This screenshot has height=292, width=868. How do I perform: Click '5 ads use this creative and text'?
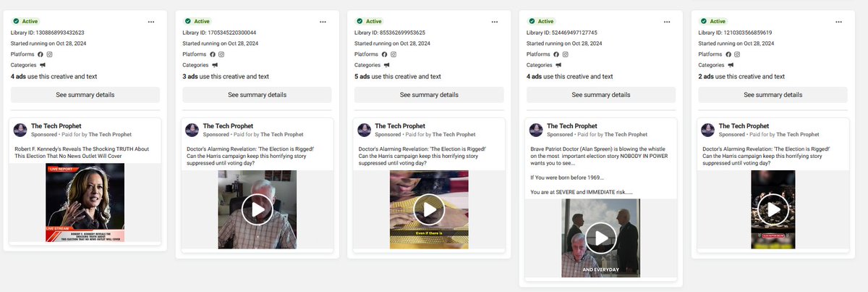tap(398, 76)
